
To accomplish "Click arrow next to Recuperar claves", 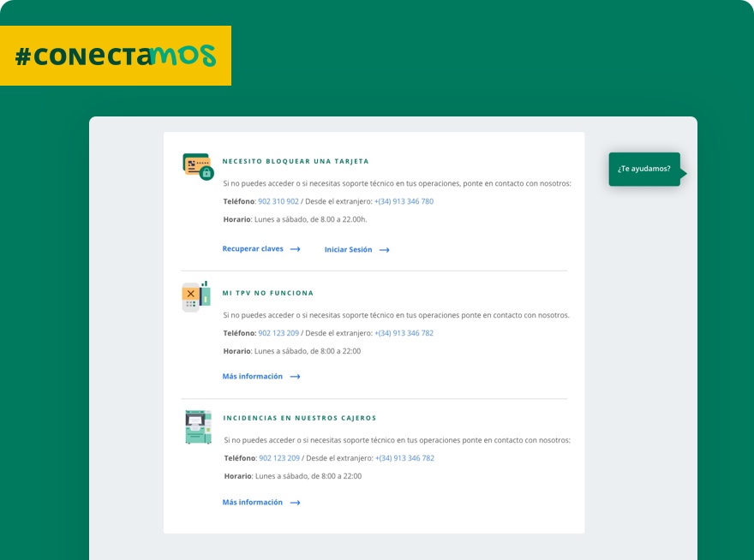I will pos(295,249).
